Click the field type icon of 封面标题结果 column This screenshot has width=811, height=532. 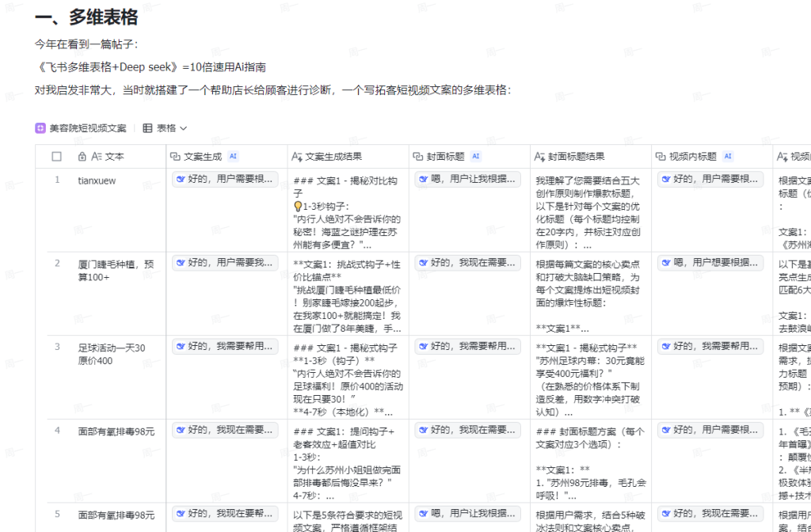[x=540, y=157]
